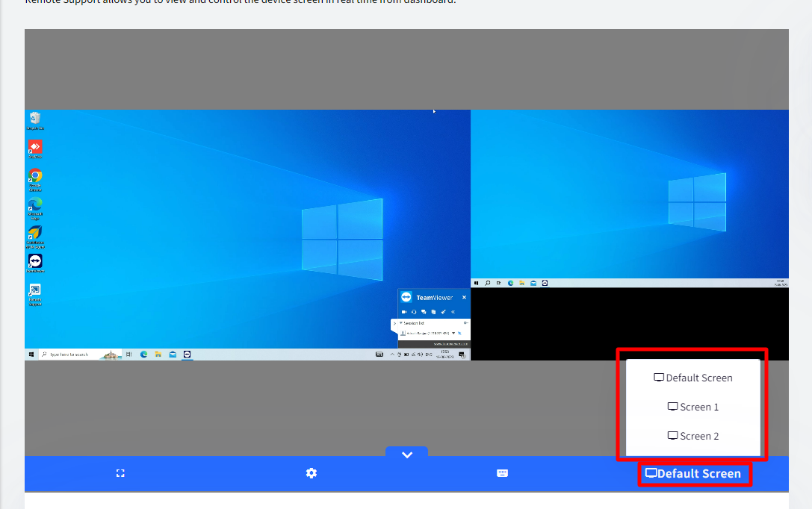Image resolution: width=812 pixels, height=509 pixels.
Task: Close the TeamViewer session panel
Action: [x=464, y=298]
